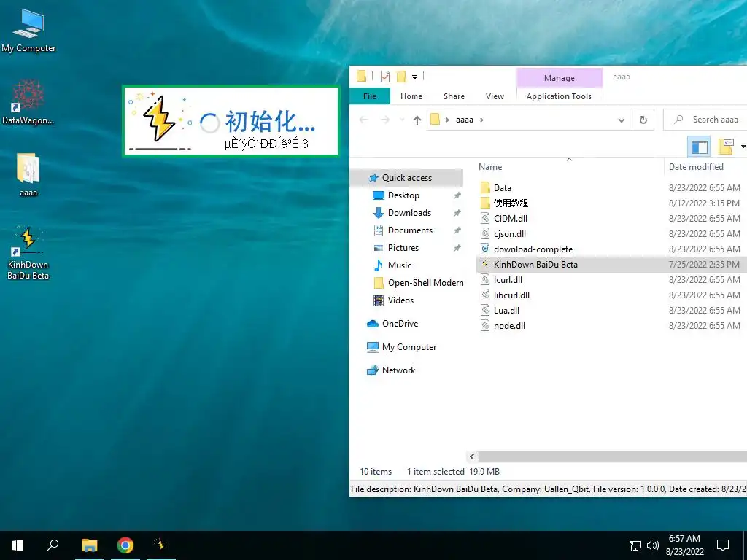Open File Explorer from taskbar
This screenshot has width=747, height=560.
click(89, 545)
